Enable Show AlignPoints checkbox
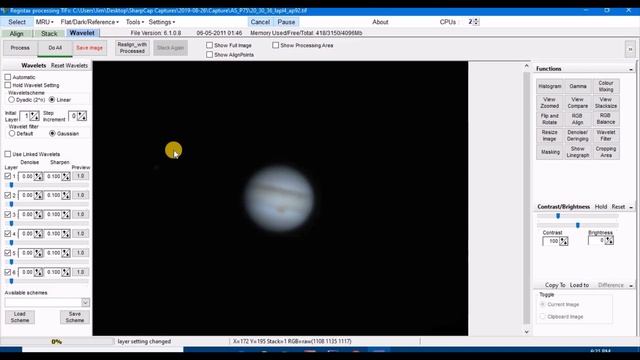Viewport: 640px width, 360px height. [209, 55]
